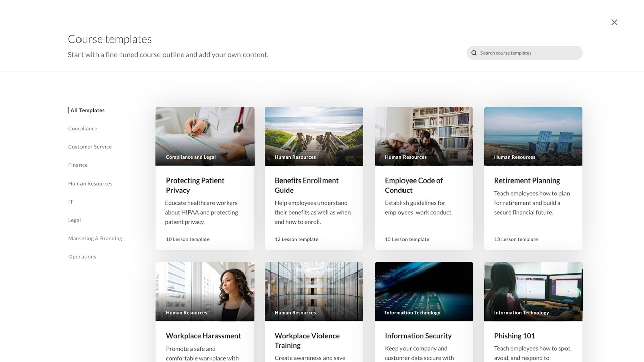The image size is (644, 362).
Task: Click the '10 Lesson template' text
Action: (x=188, y=239)
